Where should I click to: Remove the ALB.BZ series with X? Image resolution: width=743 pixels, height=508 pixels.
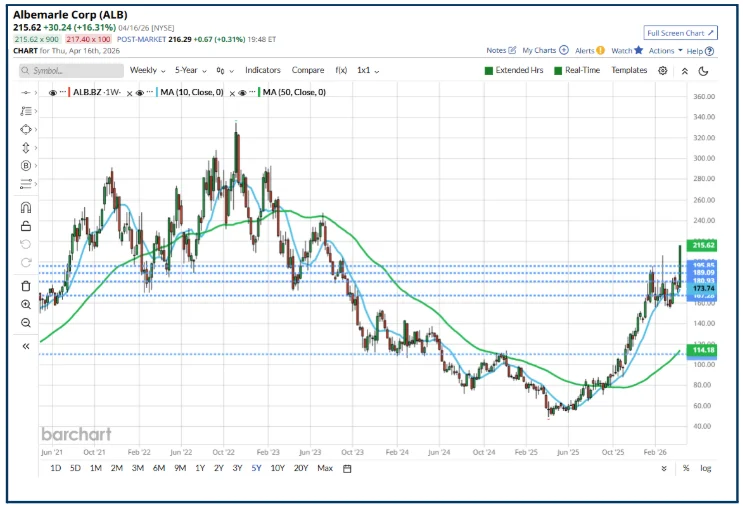click(x=129, y=93)
